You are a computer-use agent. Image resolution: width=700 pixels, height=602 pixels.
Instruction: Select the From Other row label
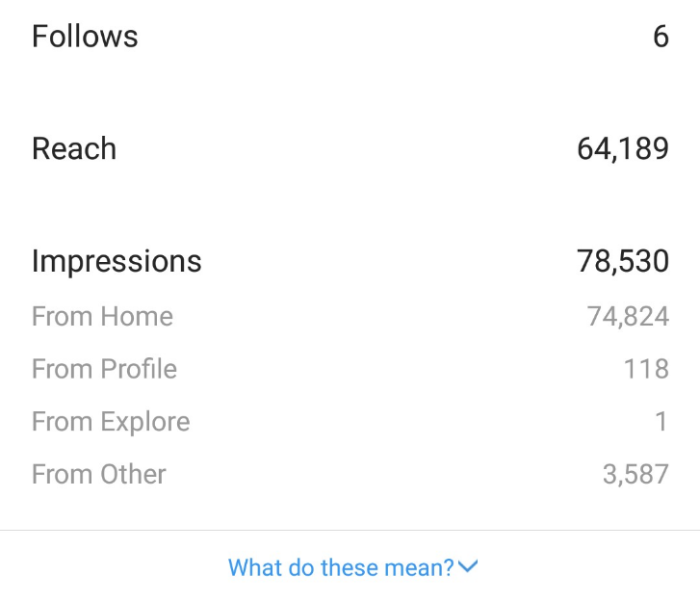pyautogui.click(x=98, y=474)
